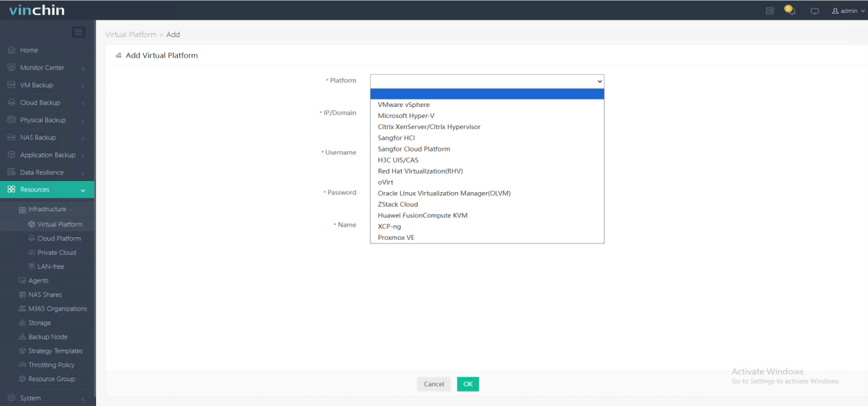The width and height of the screenshot is (868, 406).
Task: Expand the Cloud Backup menu
Action: pos(47,103)
